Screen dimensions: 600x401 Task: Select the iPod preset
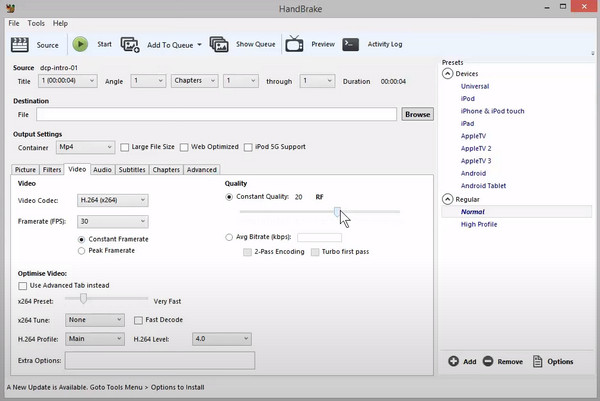point(468,99)
